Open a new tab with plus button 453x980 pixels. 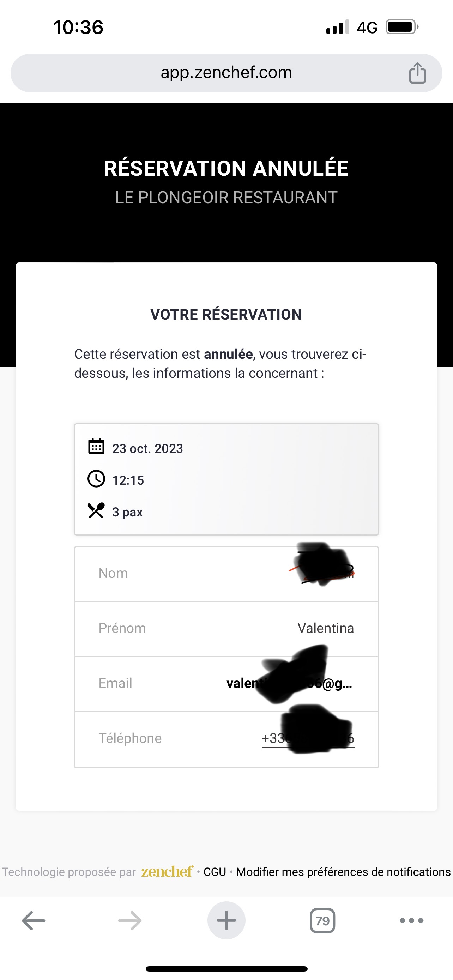[x=226, y=921]
